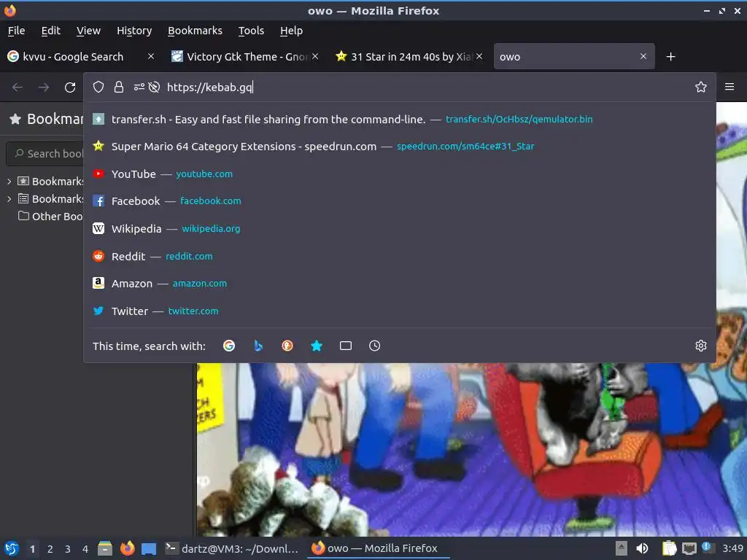Image resolution: width=747 pixels, height=560 pixels.
Task: Click the padlock site security icon
Action: 119,87
